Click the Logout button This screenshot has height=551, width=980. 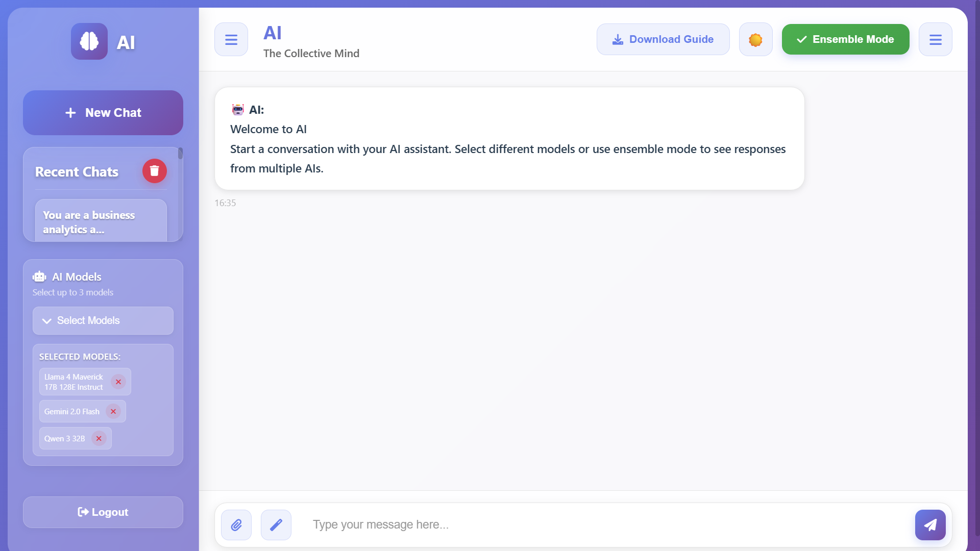[x=103, y=512]
